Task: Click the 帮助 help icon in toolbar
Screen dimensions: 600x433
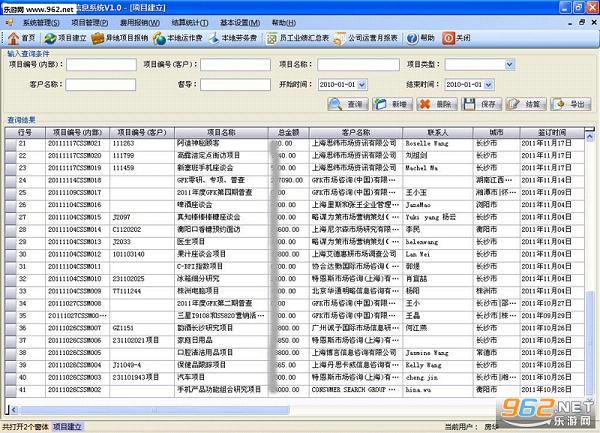Action: tap(421, 38)
